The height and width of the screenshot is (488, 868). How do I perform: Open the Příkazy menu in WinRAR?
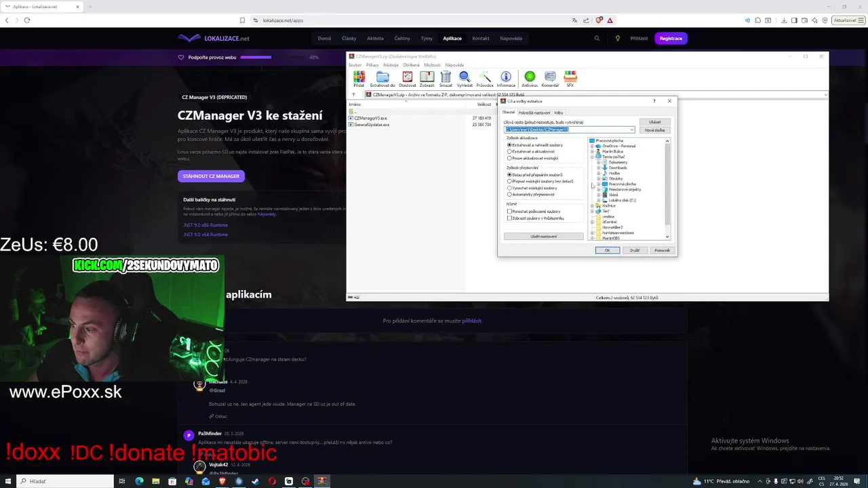[x=372, y=65]
